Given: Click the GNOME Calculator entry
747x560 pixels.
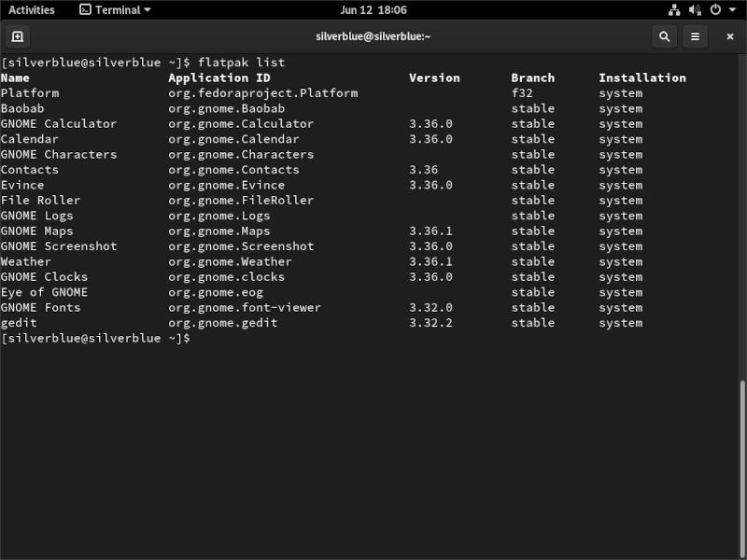Looking at the screenshot, I should tap(58, 123).
